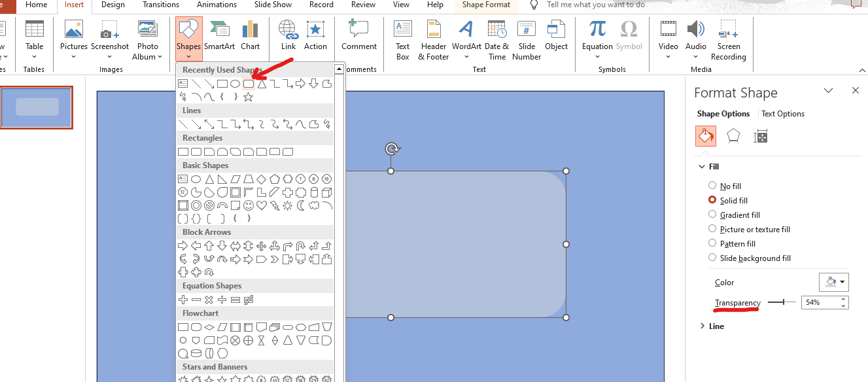Switch to Text Options in Format Shape

(783, 114)
